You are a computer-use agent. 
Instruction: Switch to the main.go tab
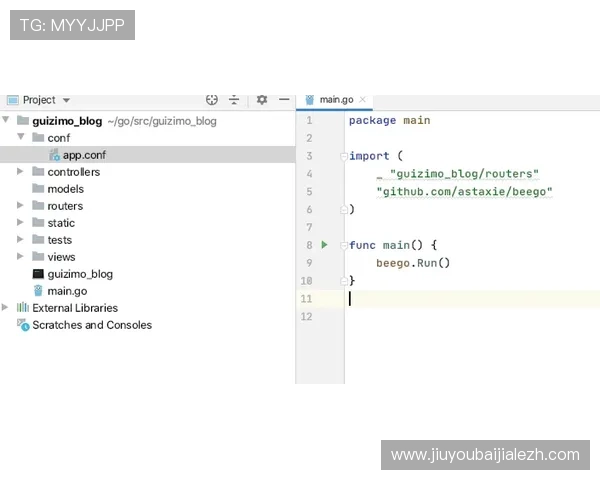336,99
